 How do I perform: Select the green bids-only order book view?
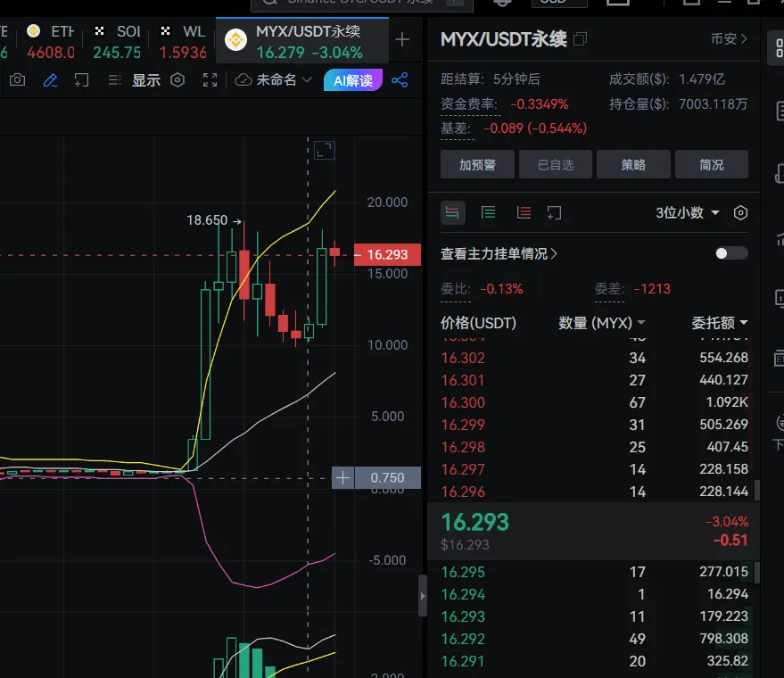tap(489, 213)
